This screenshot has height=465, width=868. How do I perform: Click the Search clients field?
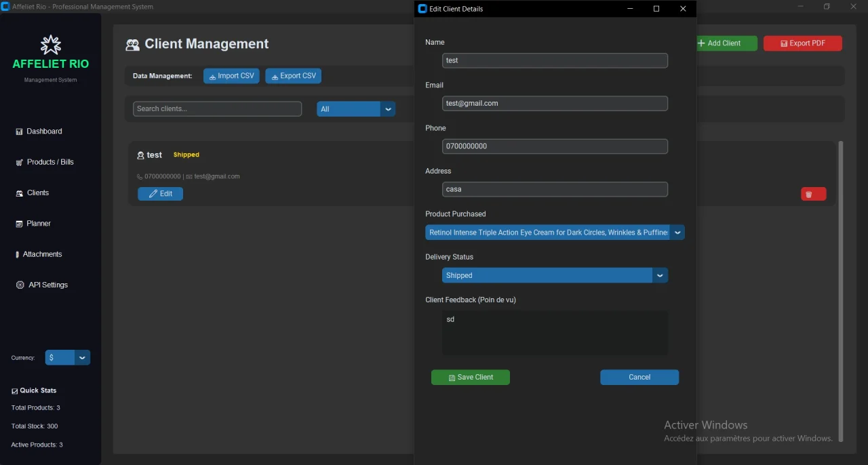click(x=217, y=108)
